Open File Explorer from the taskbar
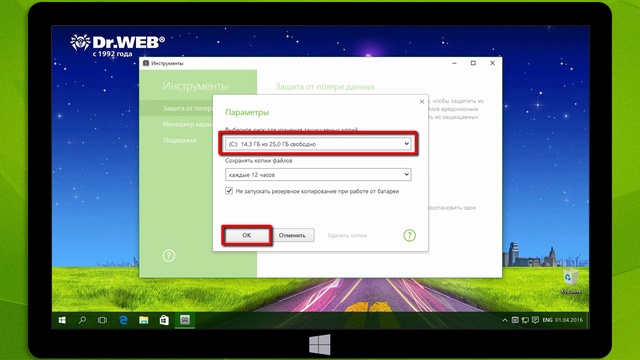 [144, 320]
